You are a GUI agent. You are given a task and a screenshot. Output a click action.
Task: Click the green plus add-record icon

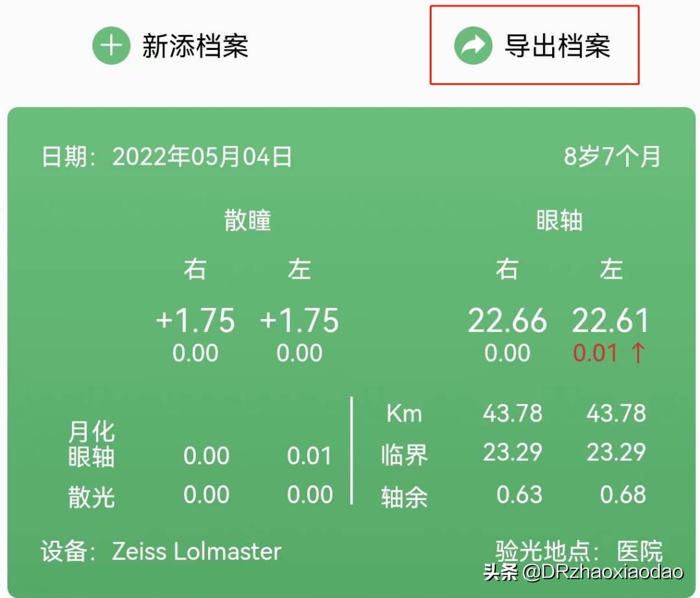[x=111, y=45]
